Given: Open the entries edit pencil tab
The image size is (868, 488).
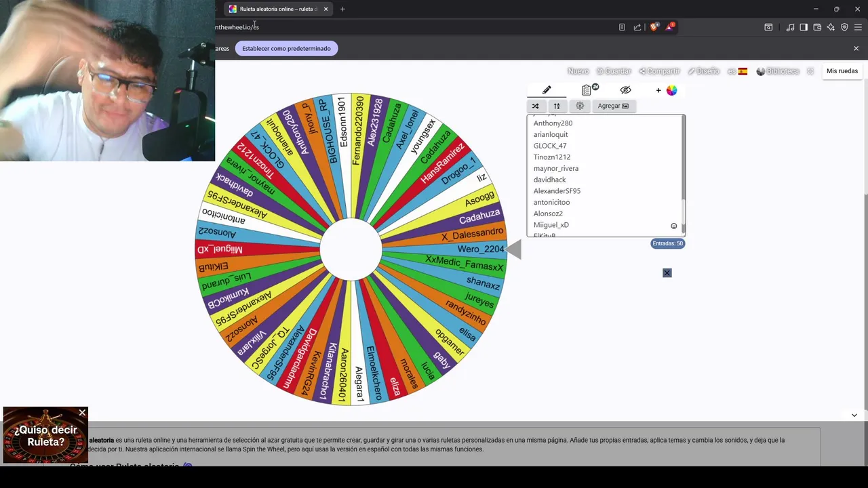Looking at the screenshot, I should (547, 90).
